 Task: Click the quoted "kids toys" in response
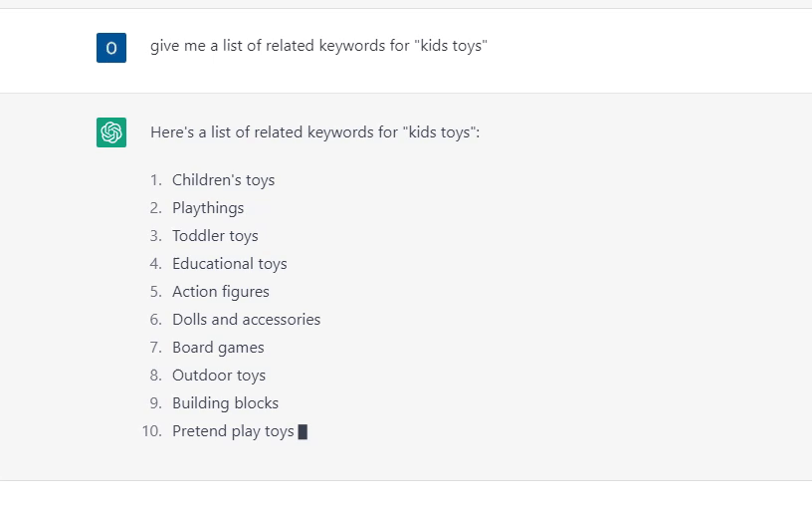point(439,132)
